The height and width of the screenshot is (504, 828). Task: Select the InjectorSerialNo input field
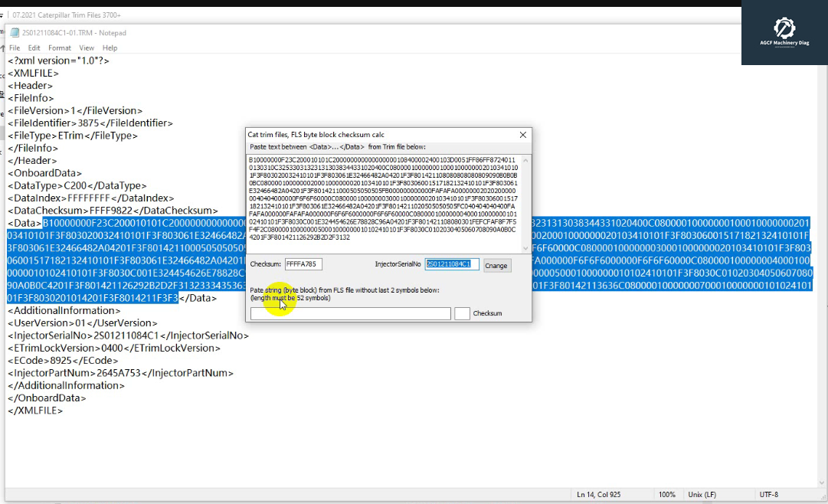click(x=448, y=263)
